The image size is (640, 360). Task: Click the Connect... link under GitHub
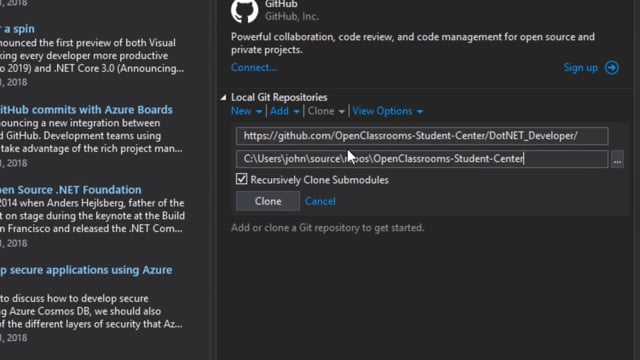253,67
